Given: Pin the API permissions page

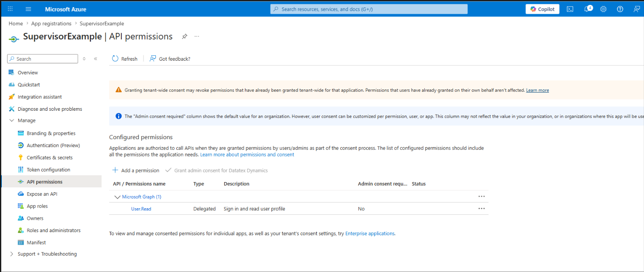Looking at the screenshot, I should (185, 36).
